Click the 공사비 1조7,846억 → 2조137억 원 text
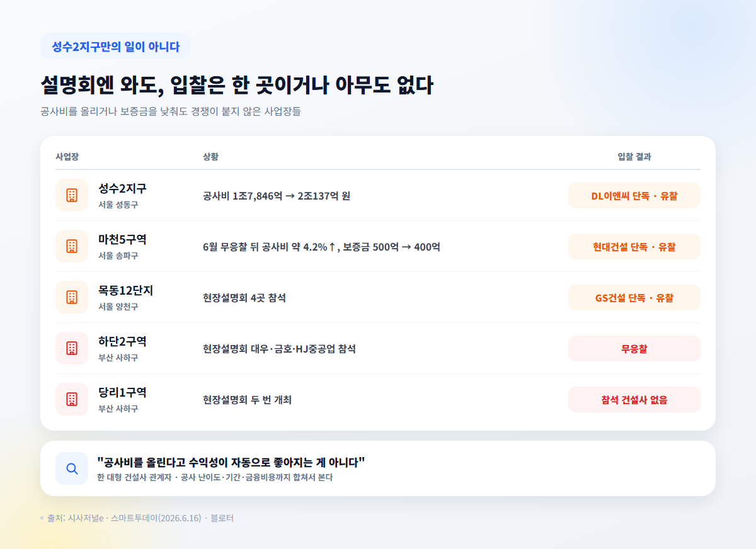The height and width of the screenshot is (549, 756). 277,196
